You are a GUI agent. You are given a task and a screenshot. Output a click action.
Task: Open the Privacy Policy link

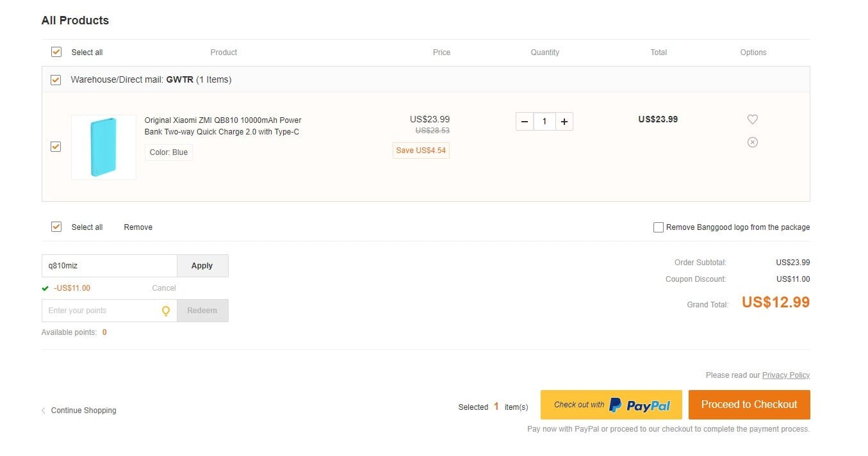786,375
